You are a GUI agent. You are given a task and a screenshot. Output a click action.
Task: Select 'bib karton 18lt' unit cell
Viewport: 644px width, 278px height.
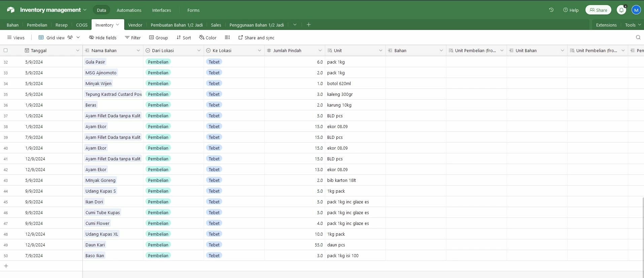tap(355, 180)
